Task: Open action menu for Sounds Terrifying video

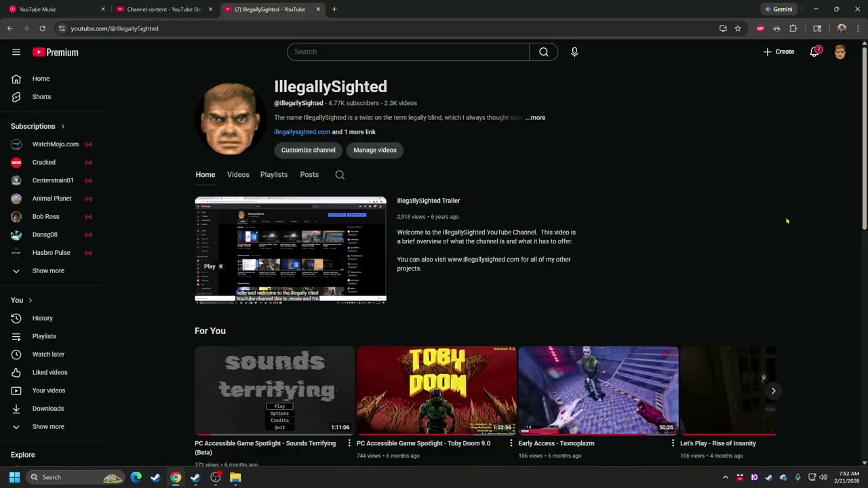Action: (x=349, y=443)
